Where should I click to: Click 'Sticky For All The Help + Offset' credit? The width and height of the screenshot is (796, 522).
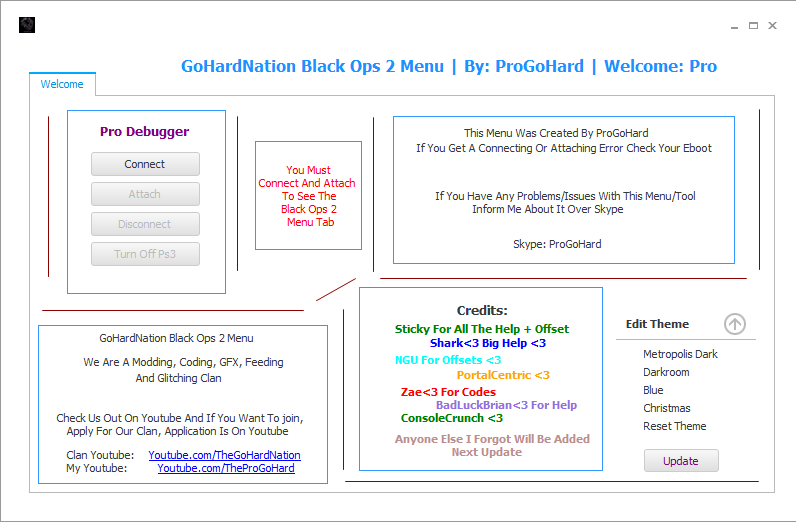[x=482, y=329]
